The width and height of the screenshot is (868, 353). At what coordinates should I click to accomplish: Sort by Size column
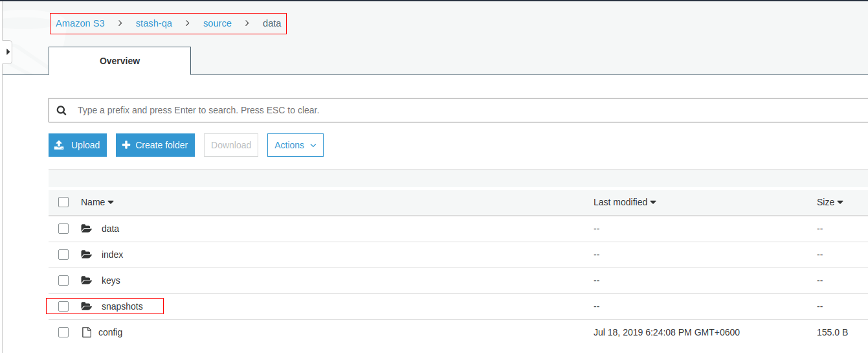click(x=829, y=202)
